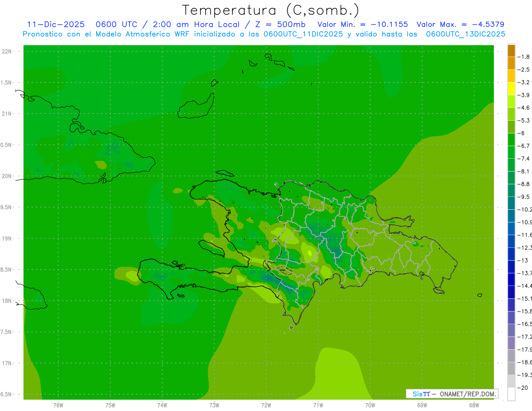
Task: Click the '75W' longitude label
Action: click(110, 405)
